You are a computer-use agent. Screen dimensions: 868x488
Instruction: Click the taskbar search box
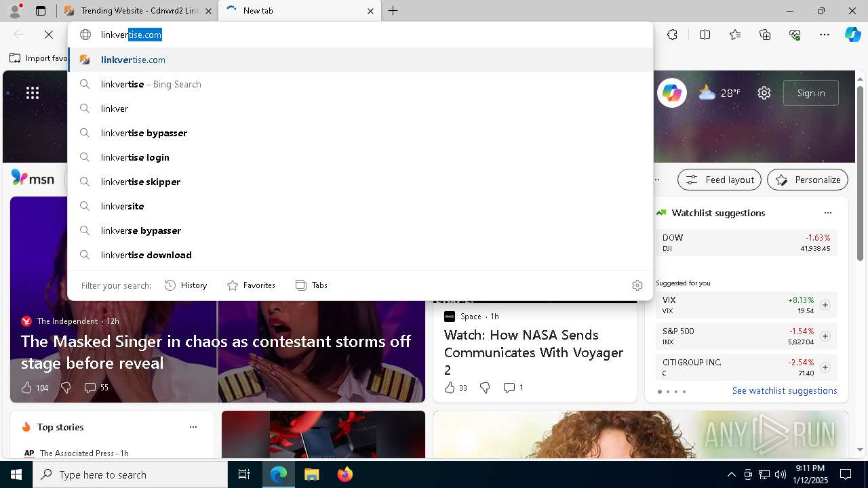(130, 474)
